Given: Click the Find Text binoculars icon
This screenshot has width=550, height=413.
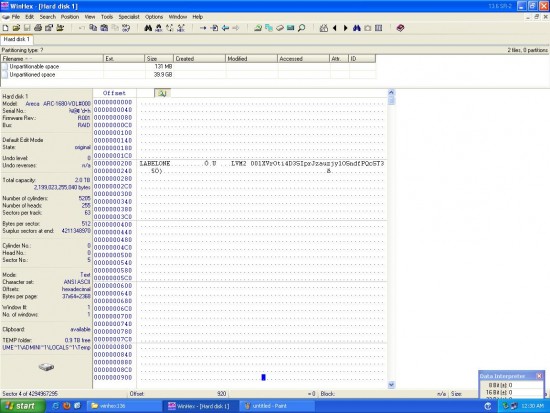Looking at the screenshot, I should [x=148, y=28].
